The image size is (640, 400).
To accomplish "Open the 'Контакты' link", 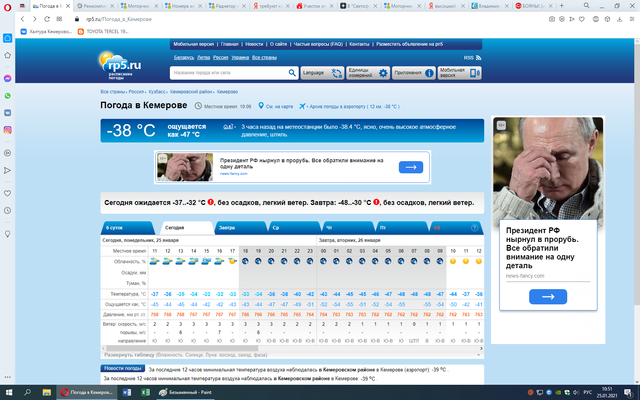I will (x=359, y=44).
